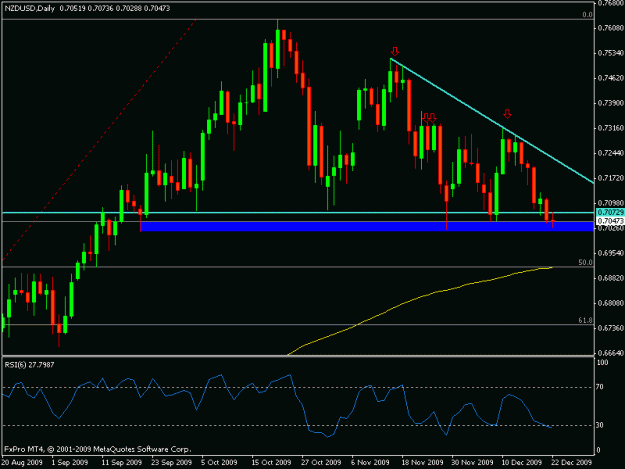The height and width of the screenshot is (469, 625).
Task: Click the 0.76080 price axis label
Action: [x=610, y=28]
